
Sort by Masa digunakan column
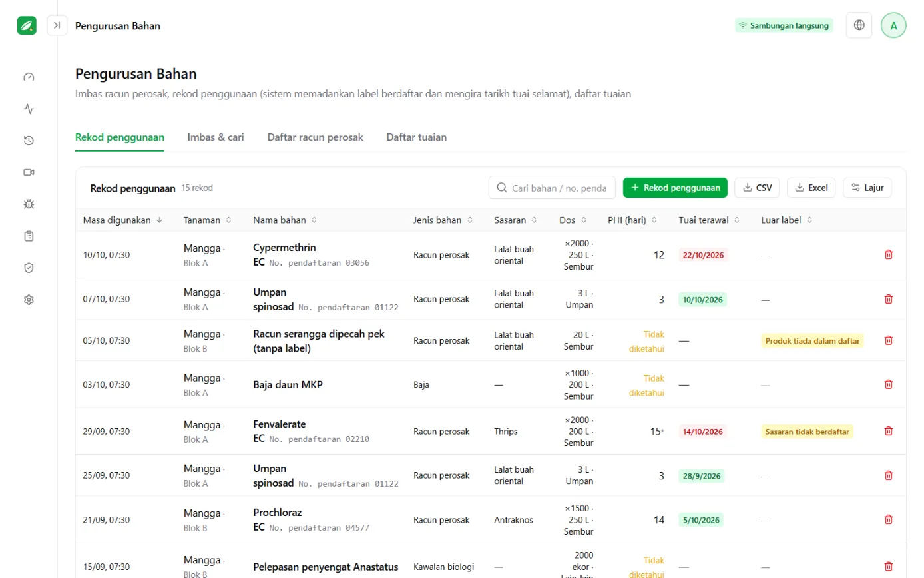coord(122,220)
